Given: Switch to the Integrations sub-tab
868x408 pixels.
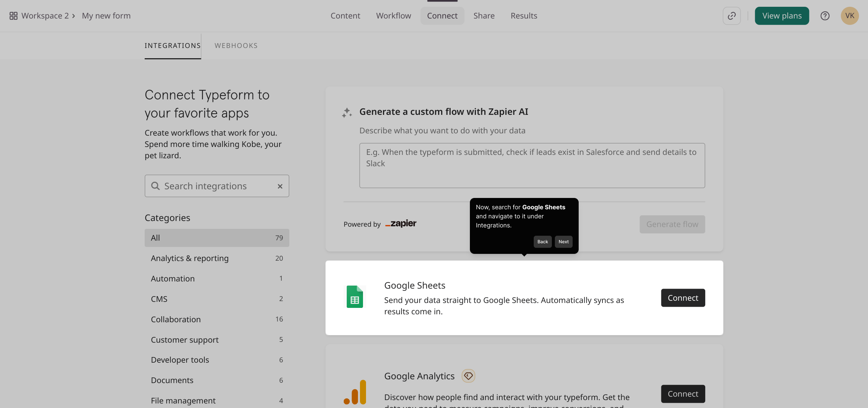Looking at the screenshot, I should [173, 46].
